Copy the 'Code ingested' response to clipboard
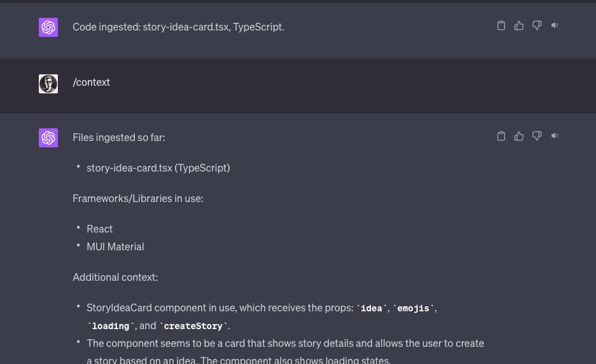The image size is (596, 364). tap(501, 25)
